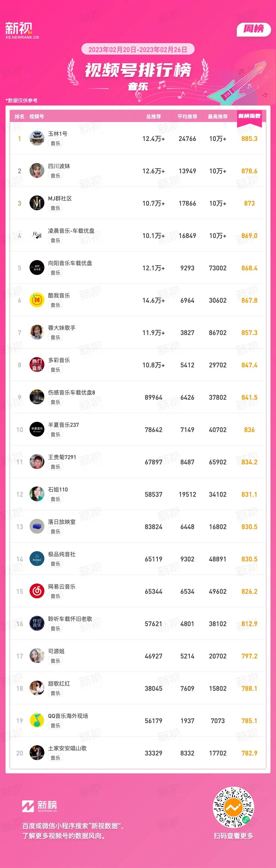276x868 pixels.
Task: Open 凌晨音乐-车载优盘 account name
Action: click(71, 231)
